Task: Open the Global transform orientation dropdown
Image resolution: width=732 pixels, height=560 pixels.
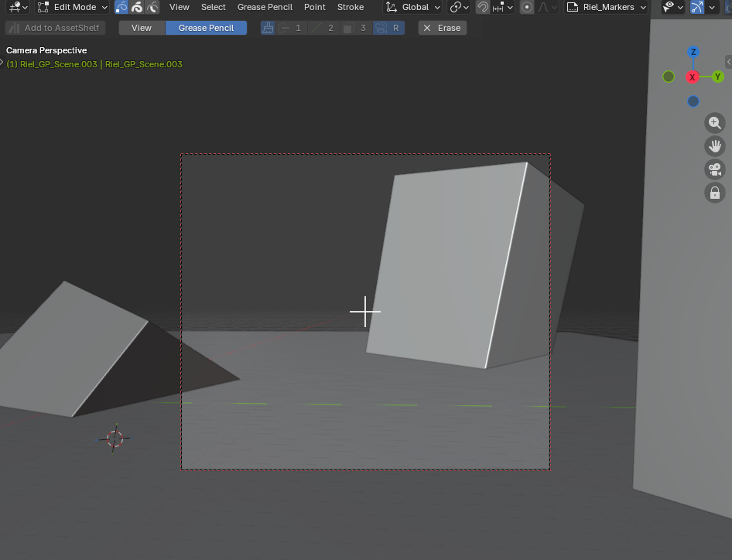Action: [412, 7]
